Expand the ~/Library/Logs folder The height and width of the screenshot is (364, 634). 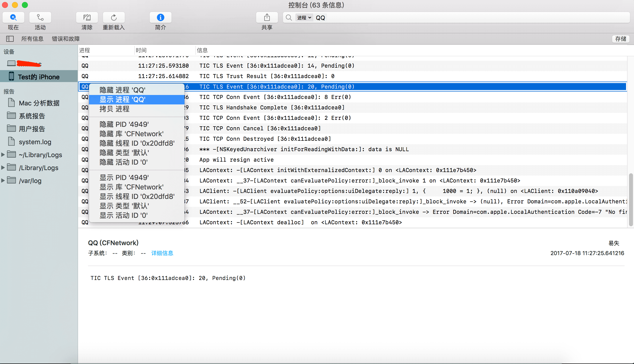coord(3,155)
